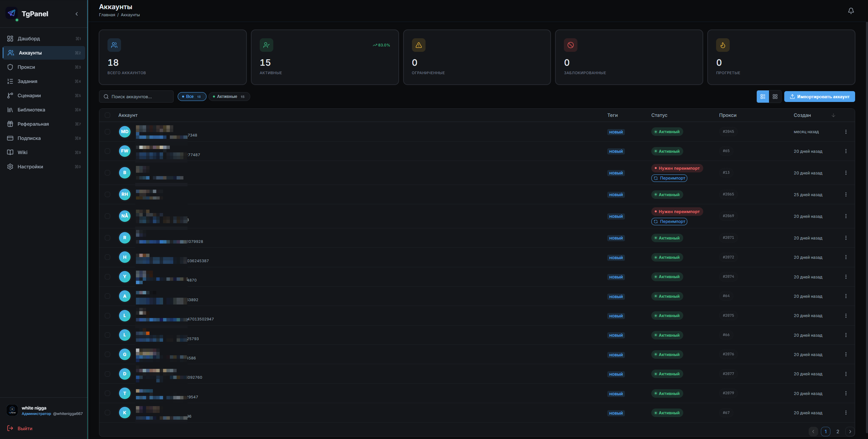Click the active accounts card icon
Viewport: 868px width, 439px height.
tap(267, 45)
